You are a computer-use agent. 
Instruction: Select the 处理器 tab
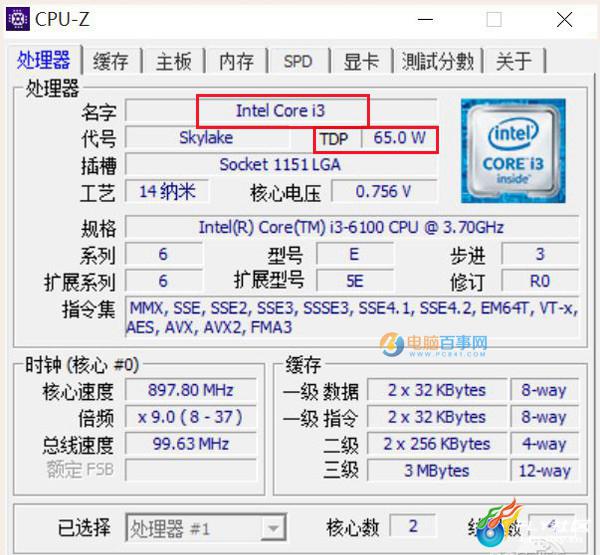point(44,60)
